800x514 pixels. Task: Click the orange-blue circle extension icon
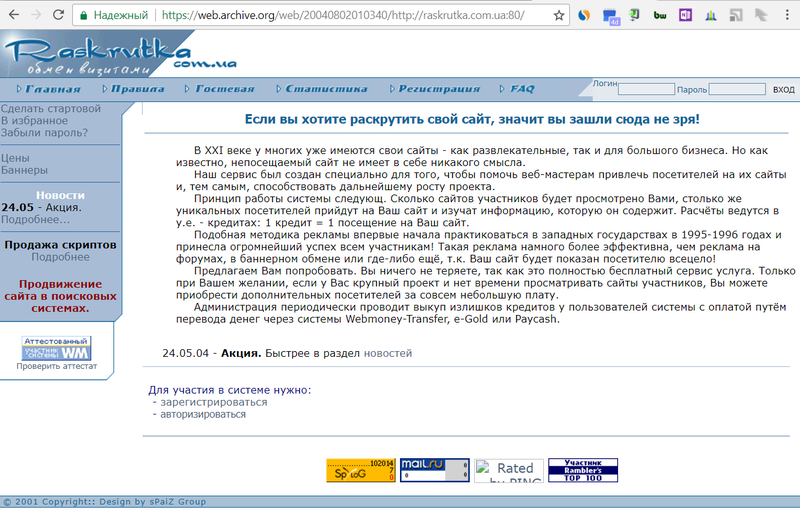(x=584, y=15)
